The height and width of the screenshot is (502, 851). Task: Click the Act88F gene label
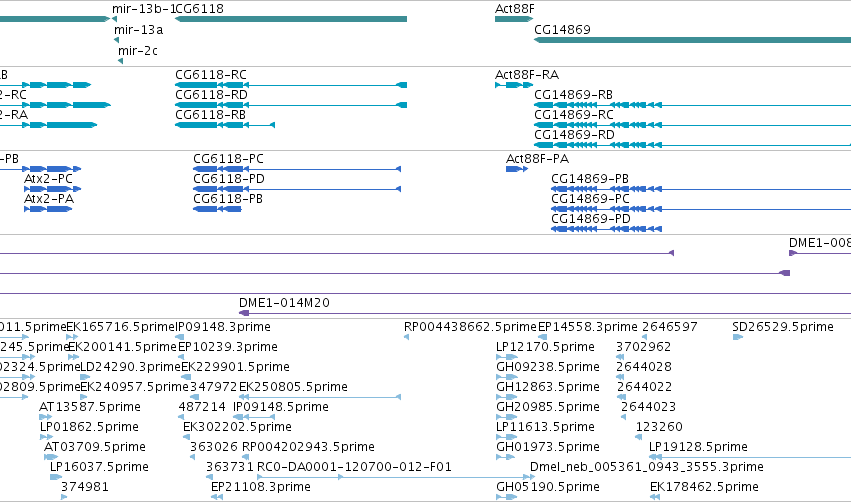(515, 9)
